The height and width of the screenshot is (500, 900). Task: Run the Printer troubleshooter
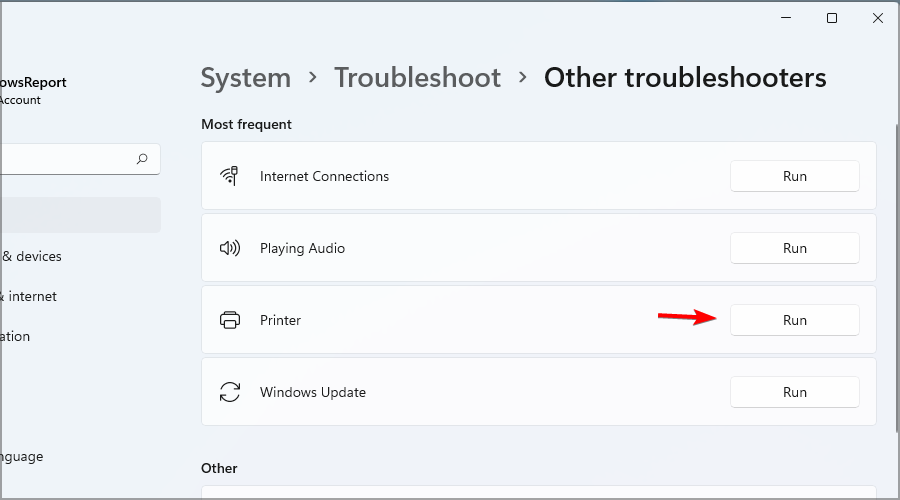(x=794, y=320)
